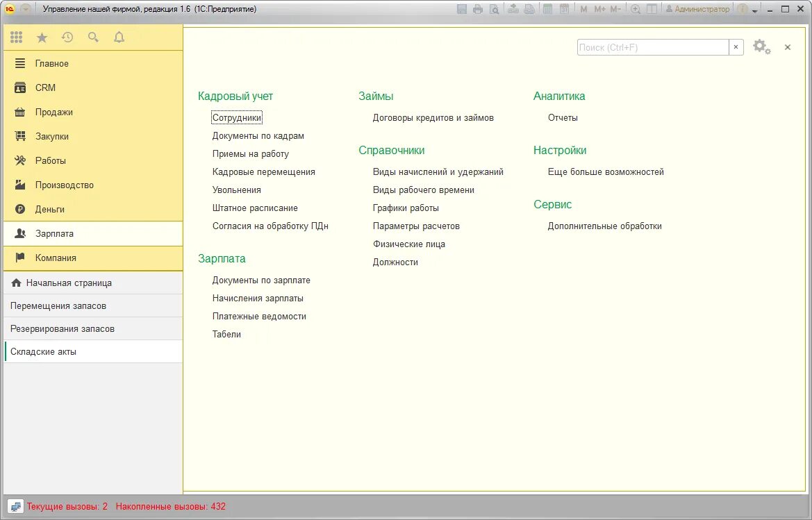Open the sections menu grid icon
The height and width of the screenshot is (520, 812).
point(17,37)
